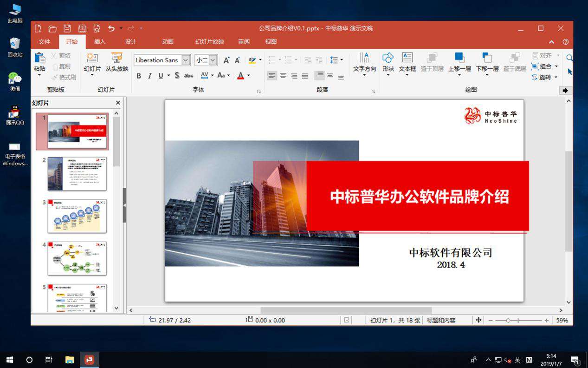
Task: Click the Rotate (旋转) icon
Action: [535, 77]
